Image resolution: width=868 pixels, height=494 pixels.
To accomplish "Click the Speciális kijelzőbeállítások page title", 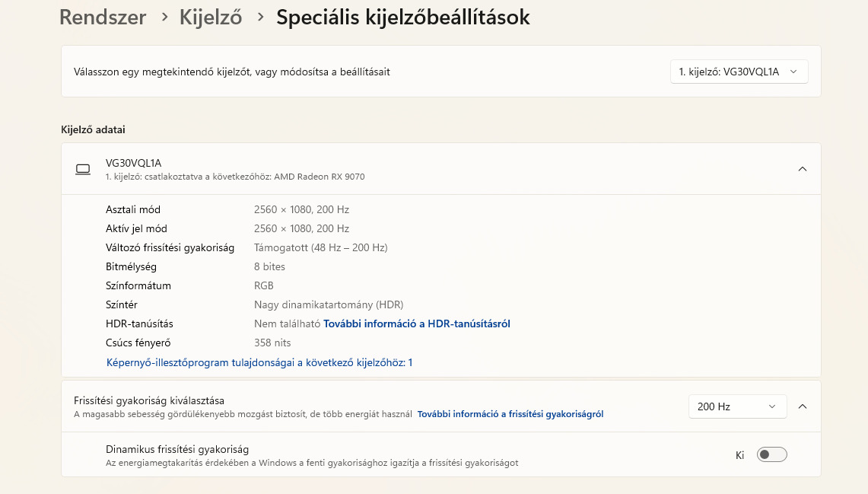I will (403, 17).
